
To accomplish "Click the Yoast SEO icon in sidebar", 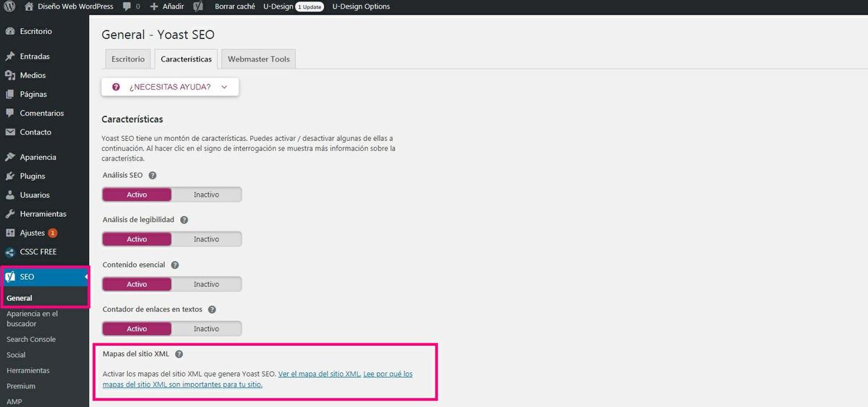I will [10, 276].
